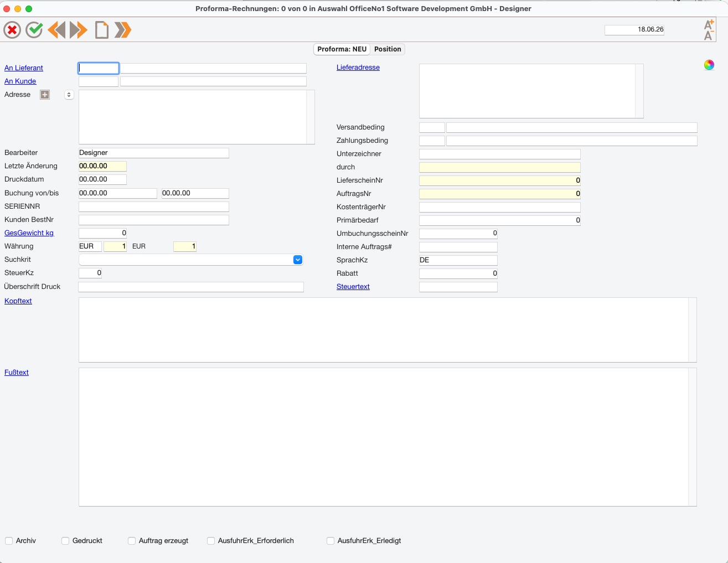Screen dimensions: 728x563
Task: Click the SteuerKz field
Action: pyautogui.click(x=90, y=273)
